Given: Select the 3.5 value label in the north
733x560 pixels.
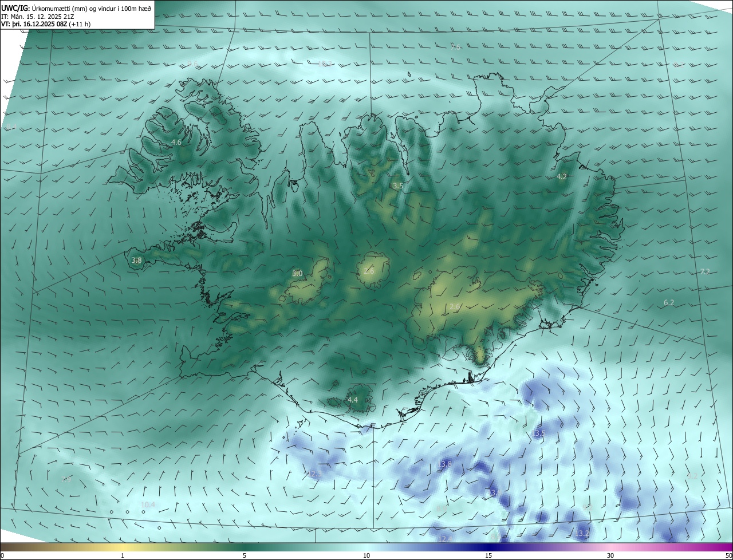Looking at the screenshot, I should 398,186.
